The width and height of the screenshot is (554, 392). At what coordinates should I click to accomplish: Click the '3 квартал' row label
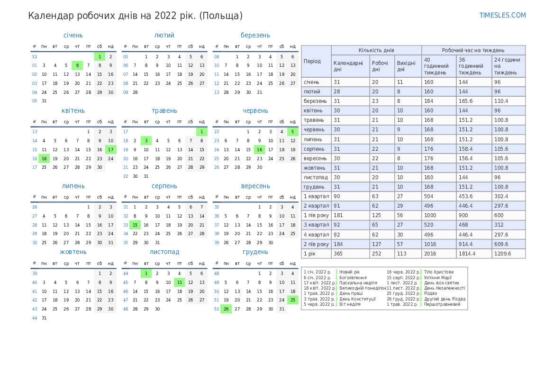(x=316, y=225)
